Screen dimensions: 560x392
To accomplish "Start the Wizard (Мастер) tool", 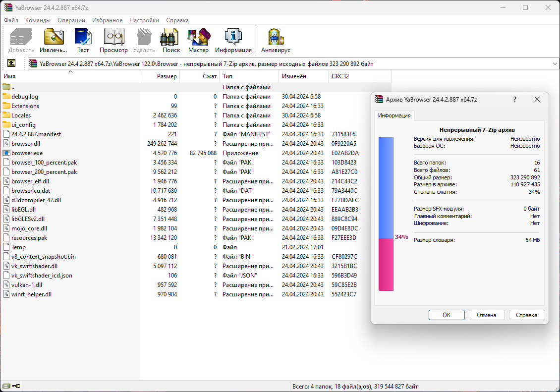I will (198, 37).
